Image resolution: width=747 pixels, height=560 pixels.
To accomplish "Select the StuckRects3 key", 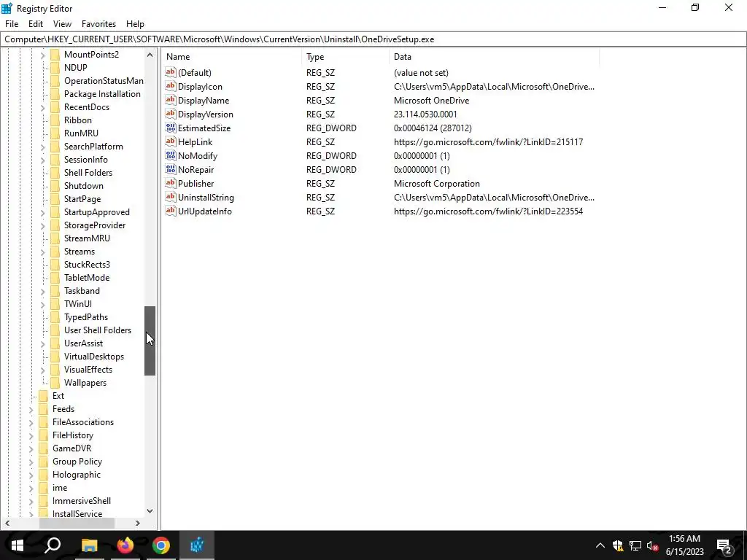I will (87, 264).
